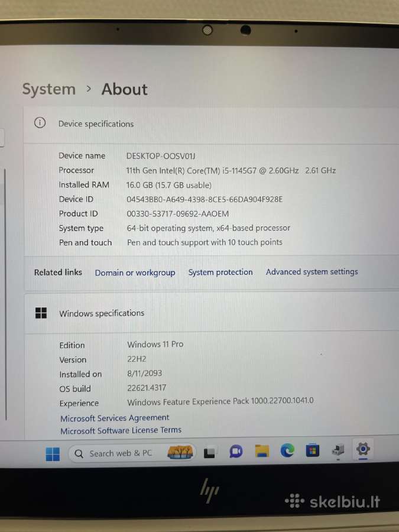Click the Settings gear taskbar icon
The image size is (399, 532).
363,449
